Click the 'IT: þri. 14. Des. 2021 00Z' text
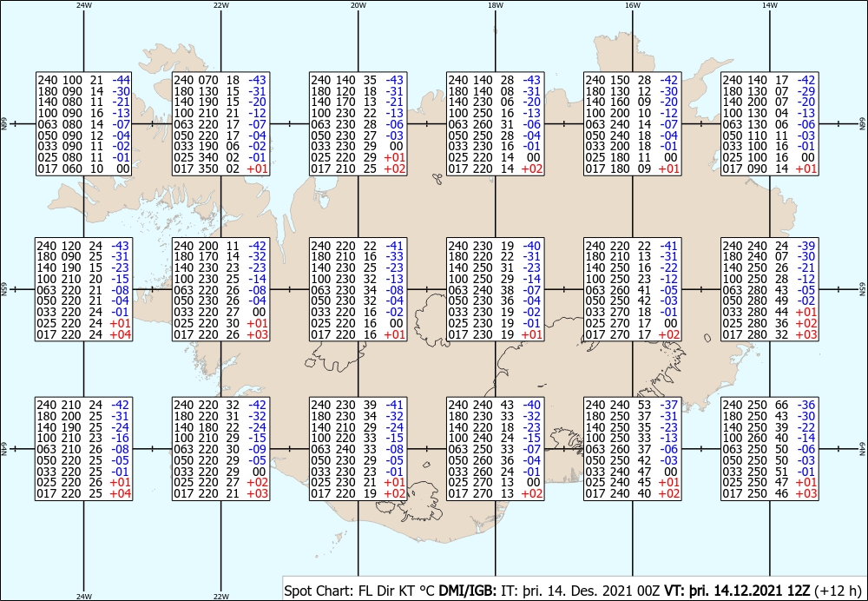Viewport: 868px width, 601px height. click(581, 591)
